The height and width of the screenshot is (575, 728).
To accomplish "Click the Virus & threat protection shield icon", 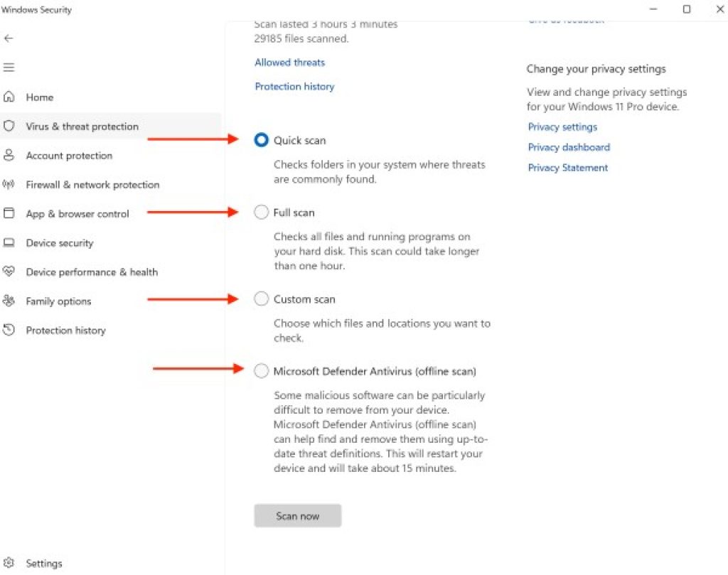I will point(9,127).
